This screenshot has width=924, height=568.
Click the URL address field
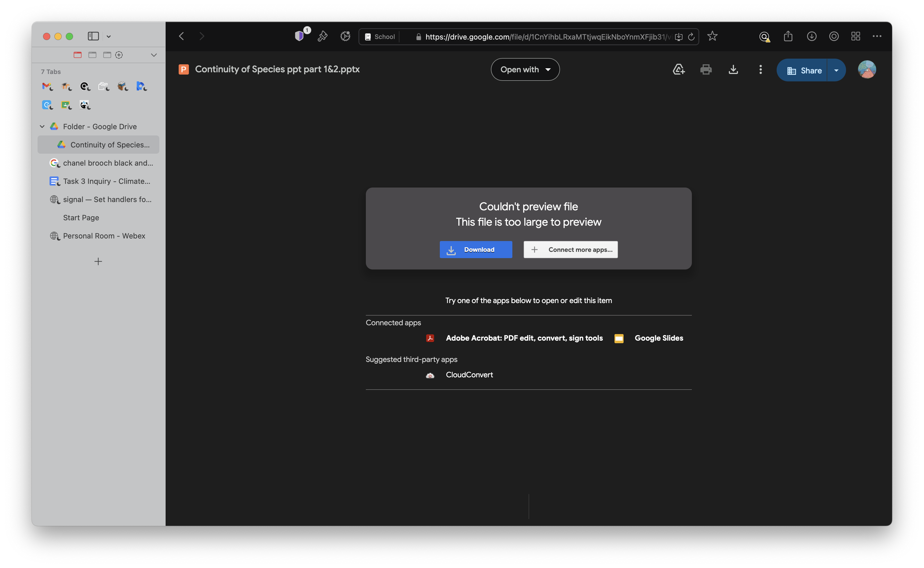coord(544,37)
